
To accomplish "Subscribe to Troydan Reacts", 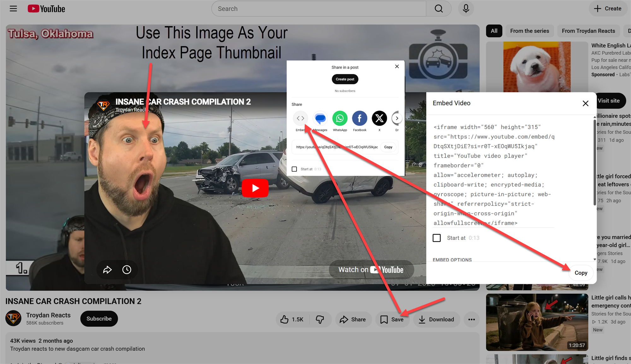I will click(x=99, y=319).
